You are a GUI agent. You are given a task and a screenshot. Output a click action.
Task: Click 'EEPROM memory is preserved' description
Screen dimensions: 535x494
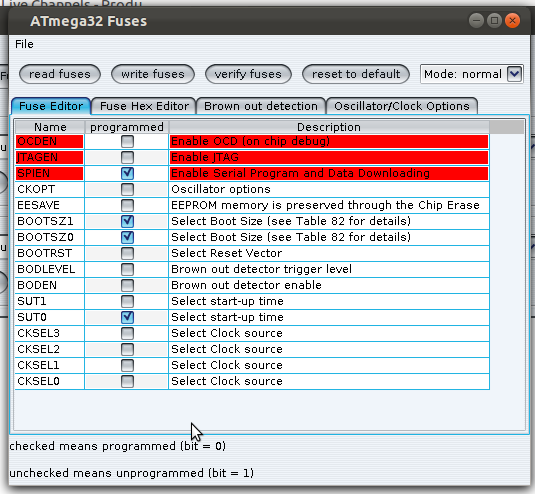(329, 205)
